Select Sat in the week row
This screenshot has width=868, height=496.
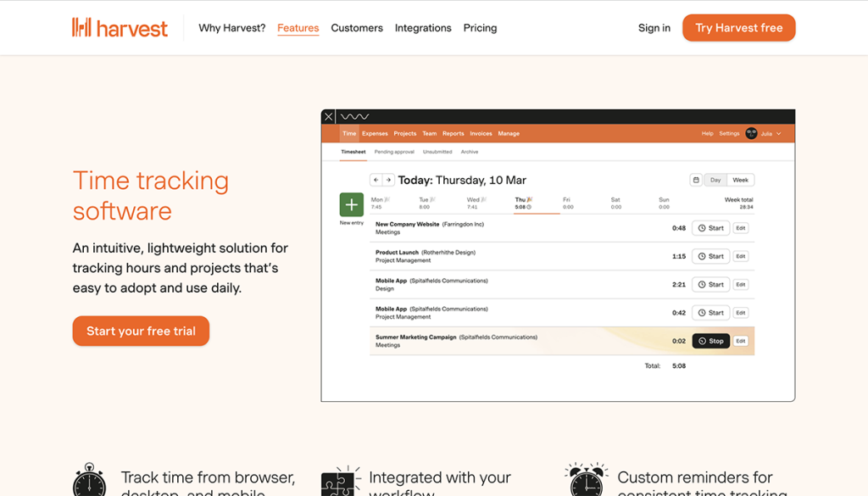coord(615,203)
